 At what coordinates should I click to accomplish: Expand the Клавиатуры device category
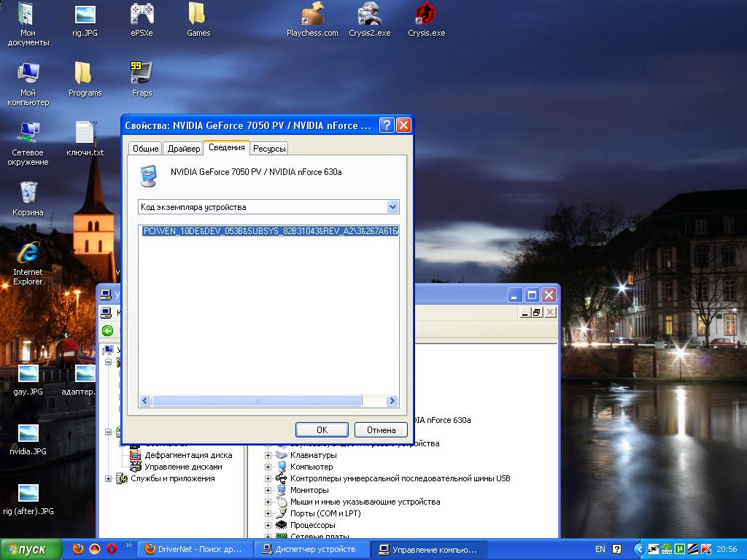pos(268,455)
